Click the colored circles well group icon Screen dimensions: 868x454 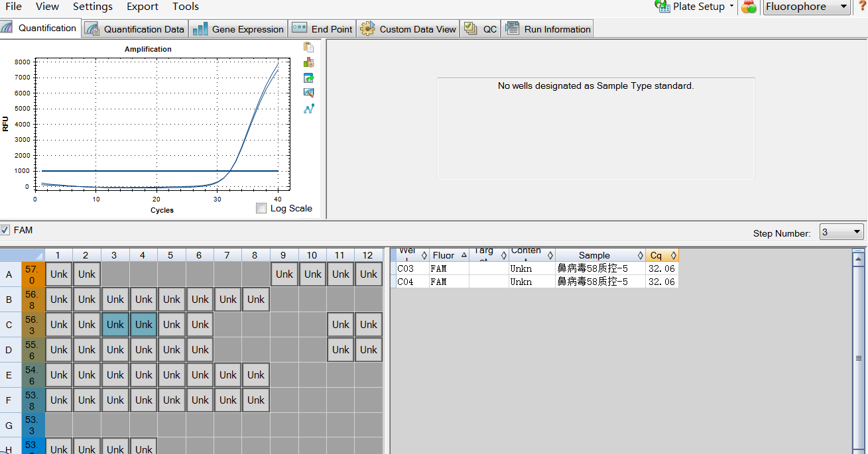pos(749,7)
